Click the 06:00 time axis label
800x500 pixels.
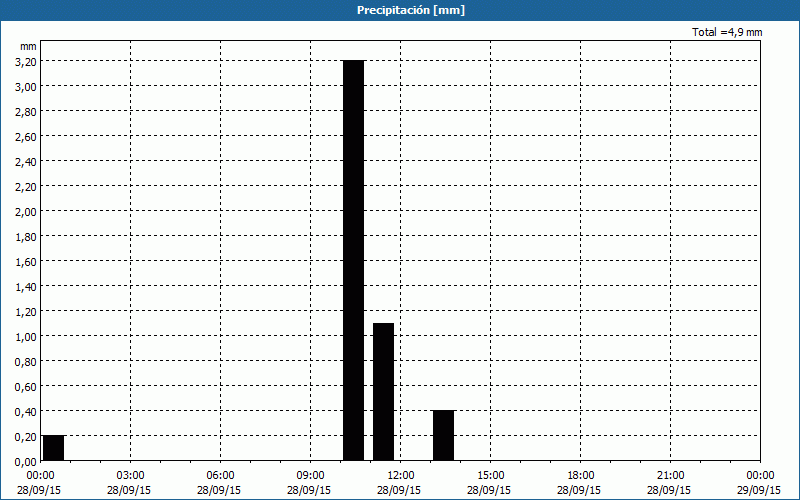220,476
